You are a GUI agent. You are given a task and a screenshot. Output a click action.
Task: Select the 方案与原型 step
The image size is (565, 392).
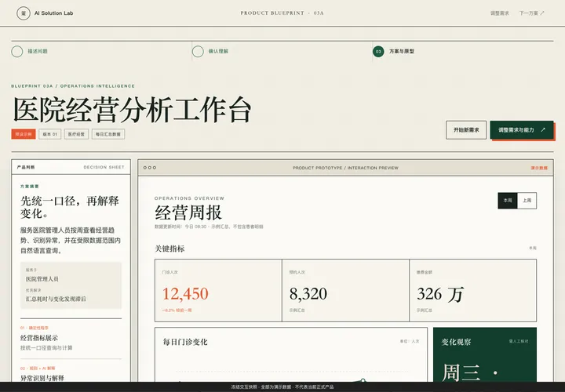coord(402,52)
